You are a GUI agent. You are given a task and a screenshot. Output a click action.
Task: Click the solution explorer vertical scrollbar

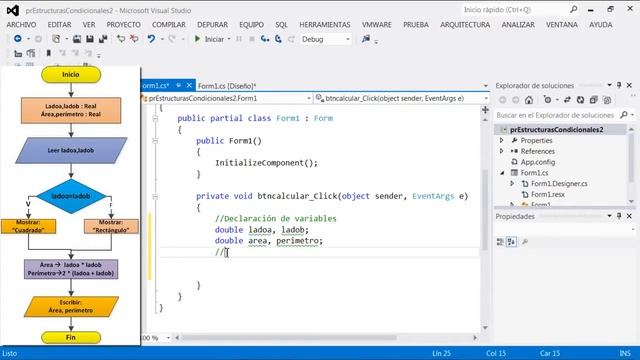(631, 165)
